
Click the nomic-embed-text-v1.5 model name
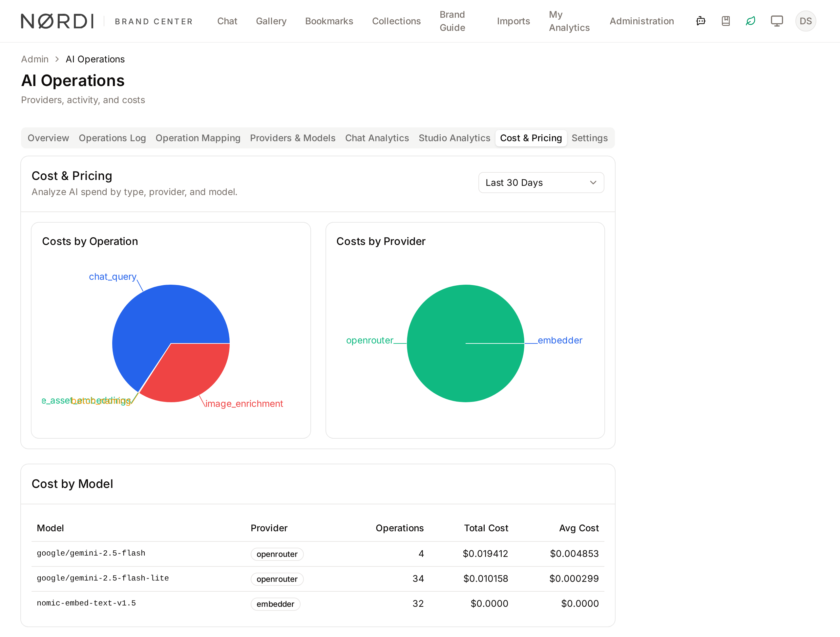(x=86, y=603)
